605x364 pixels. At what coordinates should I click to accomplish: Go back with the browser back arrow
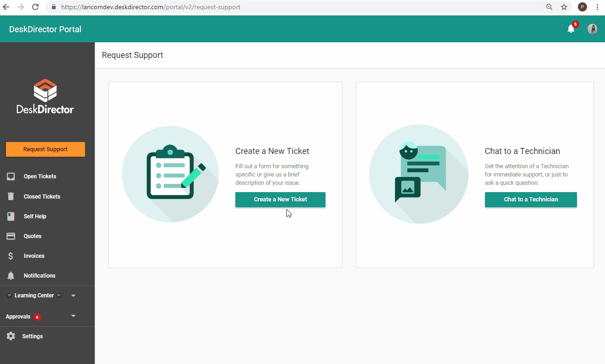point(6,7)
